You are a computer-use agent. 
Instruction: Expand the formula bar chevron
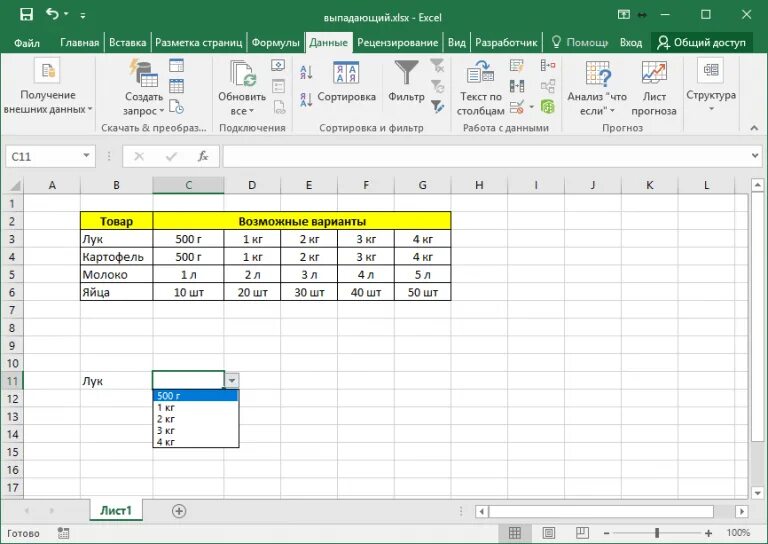coord(755,156)
